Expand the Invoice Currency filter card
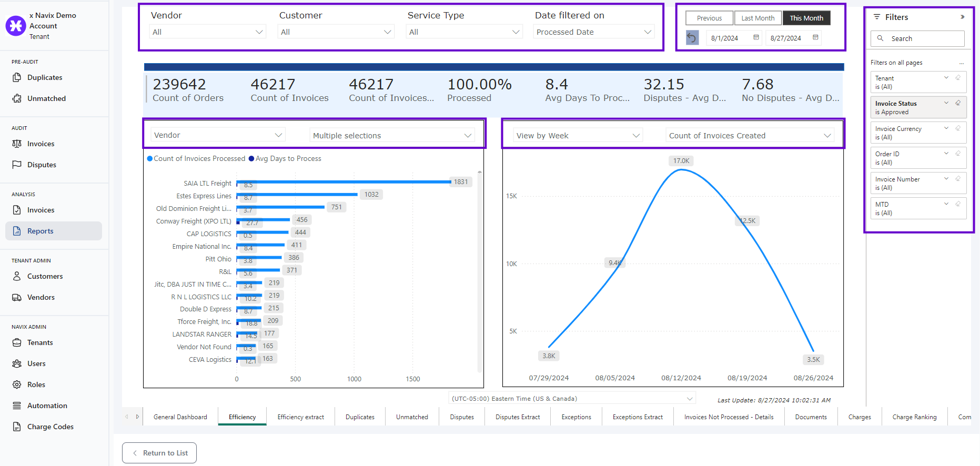The image size is (980, 466). 946,128
